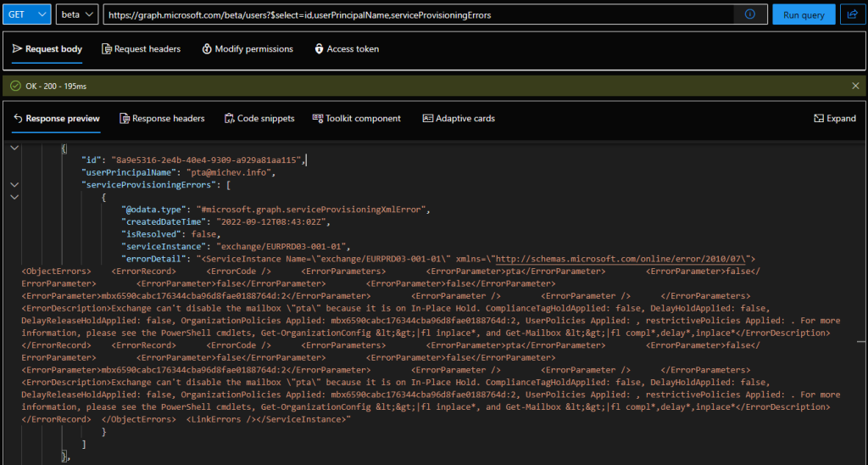Viewport: 868px width, 465px height.
Task: Click the Code snippets clipboard icon
Action: pyautogui.click(x=229, y=119)
